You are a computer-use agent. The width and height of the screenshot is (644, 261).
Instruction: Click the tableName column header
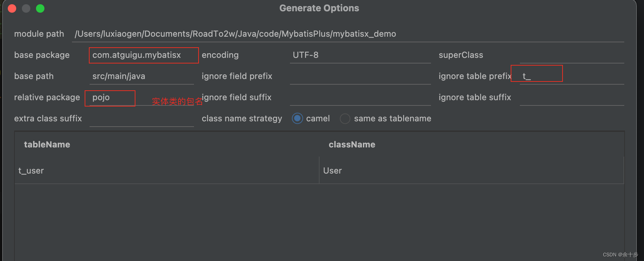tap(47, 145)
